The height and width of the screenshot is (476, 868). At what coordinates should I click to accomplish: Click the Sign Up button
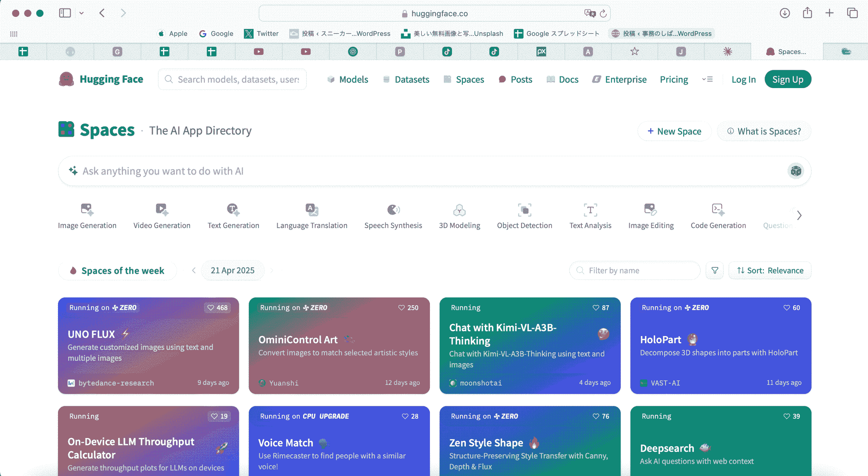[788, 79]
